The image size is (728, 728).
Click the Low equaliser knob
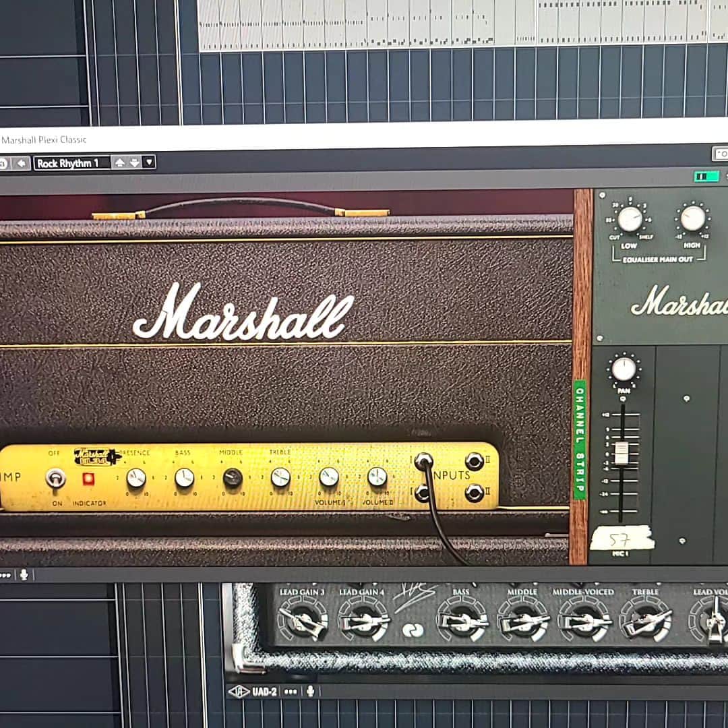(x=630, y=219)
